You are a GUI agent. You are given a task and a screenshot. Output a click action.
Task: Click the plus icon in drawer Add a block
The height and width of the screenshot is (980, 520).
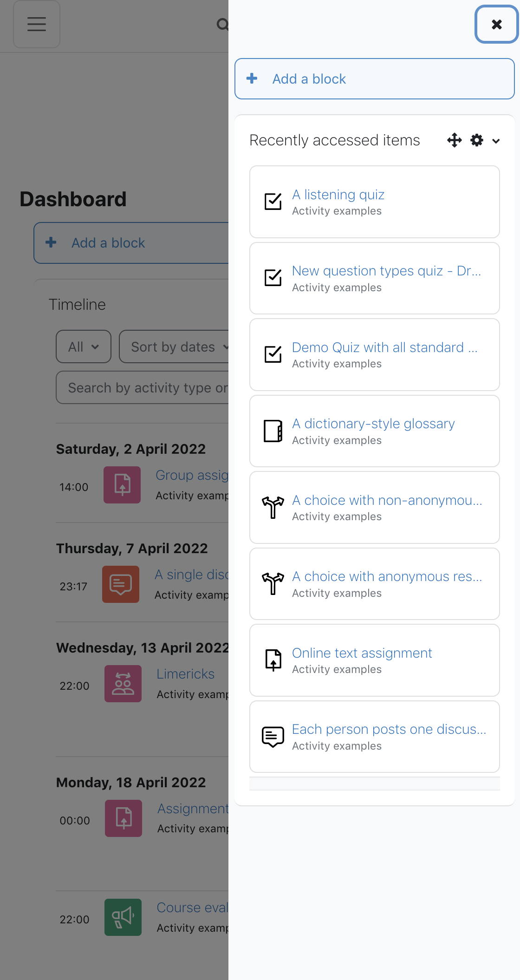(252, 78)
